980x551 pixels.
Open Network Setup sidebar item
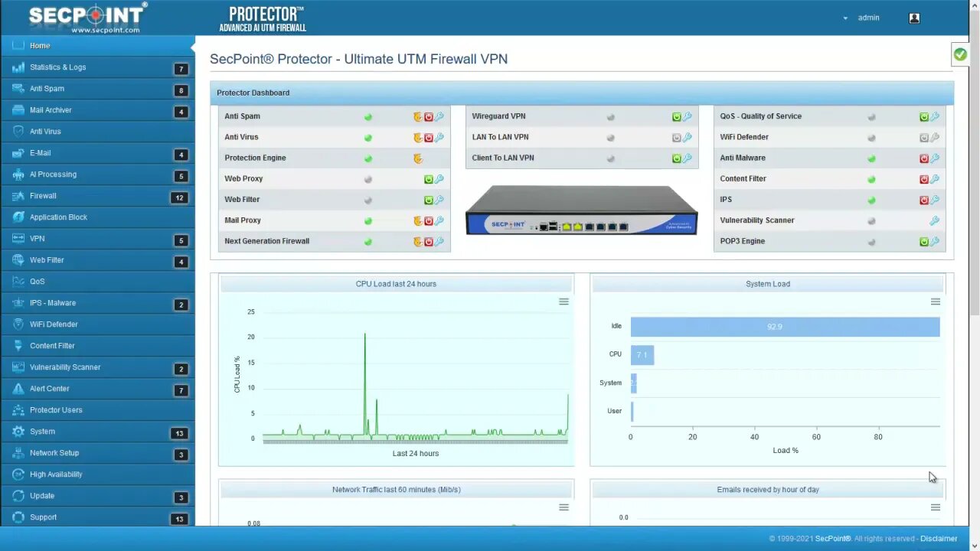click(x=98, y=453)
